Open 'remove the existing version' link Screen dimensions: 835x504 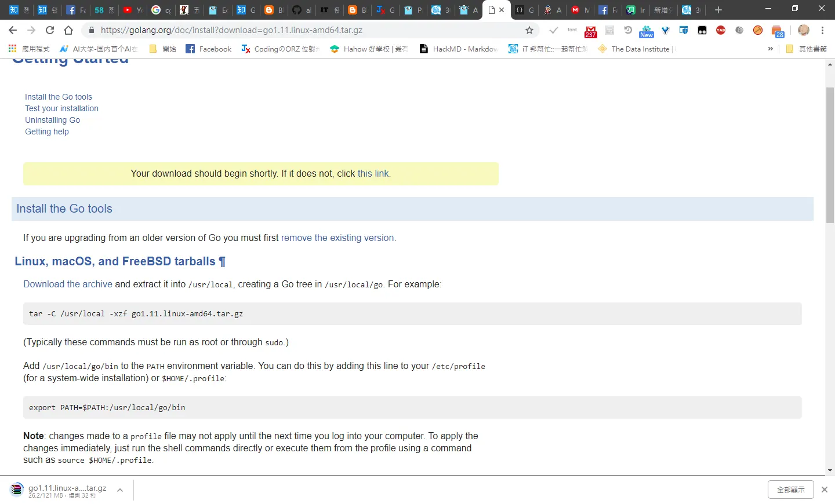[337, 238]
